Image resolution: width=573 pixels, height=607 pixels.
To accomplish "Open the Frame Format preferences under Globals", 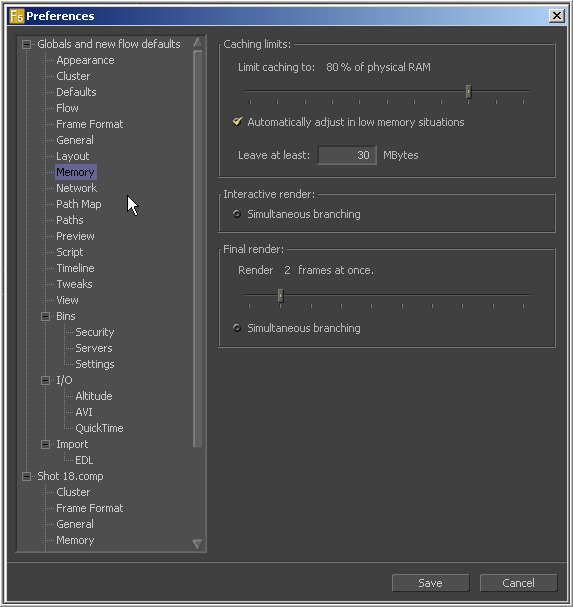I will pyautogui.click(x=89, y=124).
